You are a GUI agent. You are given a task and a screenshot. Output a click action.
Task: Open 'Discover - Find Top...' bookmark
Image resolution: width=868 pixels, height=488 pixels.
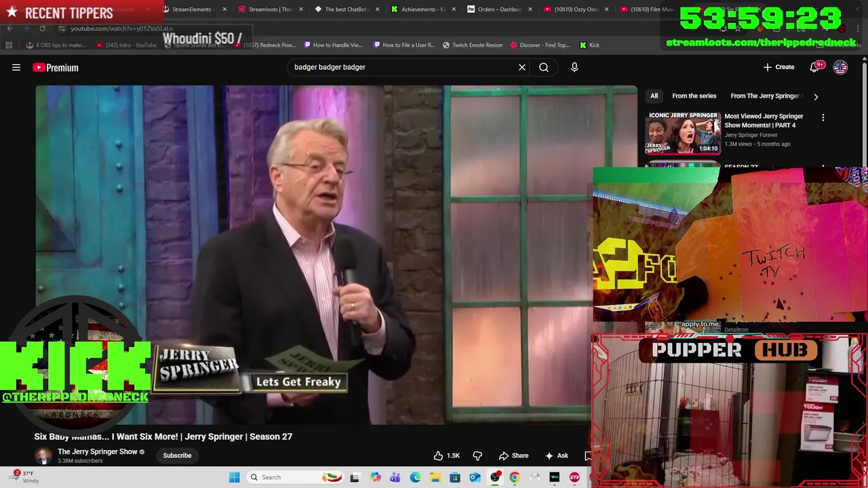click(x=540, y=45)
